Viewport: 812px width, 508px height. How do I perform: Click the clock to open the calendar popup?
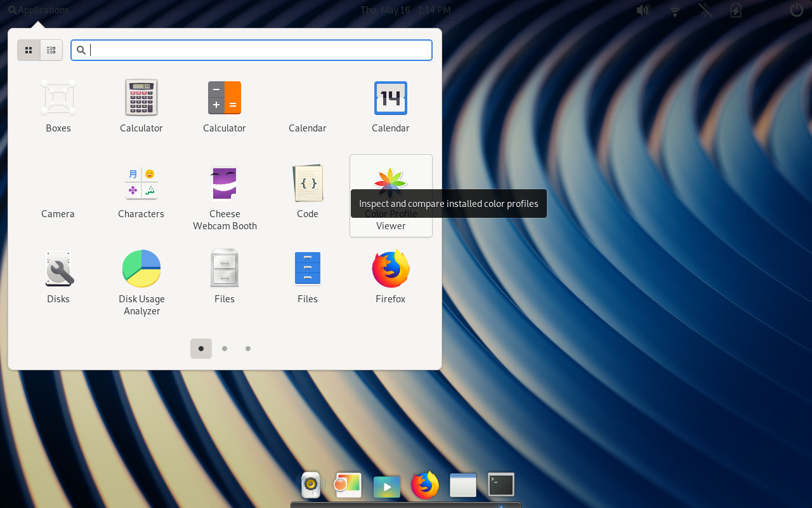pyautogui.click(x=406, y=10)
